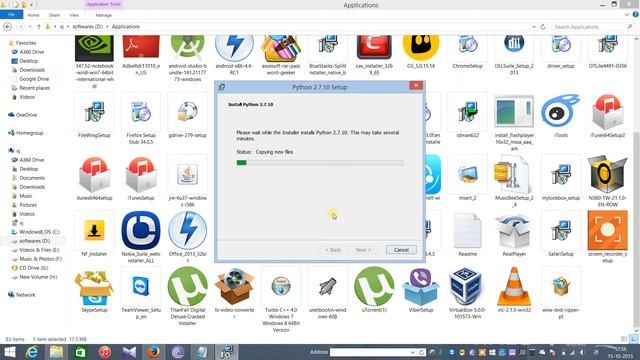The height and width of the screenshot is (360, 640).
Task: Cancel the Python 2.7.10 installation
Action: 401,250
